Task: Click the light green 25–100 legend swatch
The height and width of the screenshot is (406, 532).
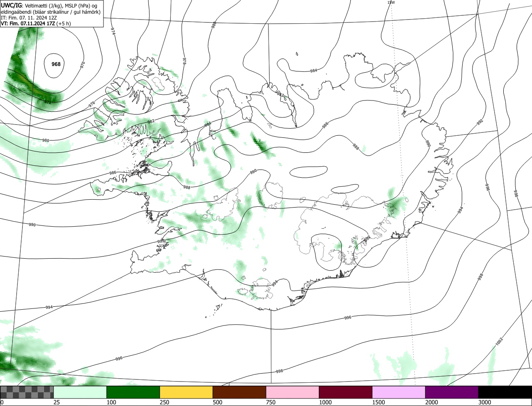Action: (x=80, y=392)
